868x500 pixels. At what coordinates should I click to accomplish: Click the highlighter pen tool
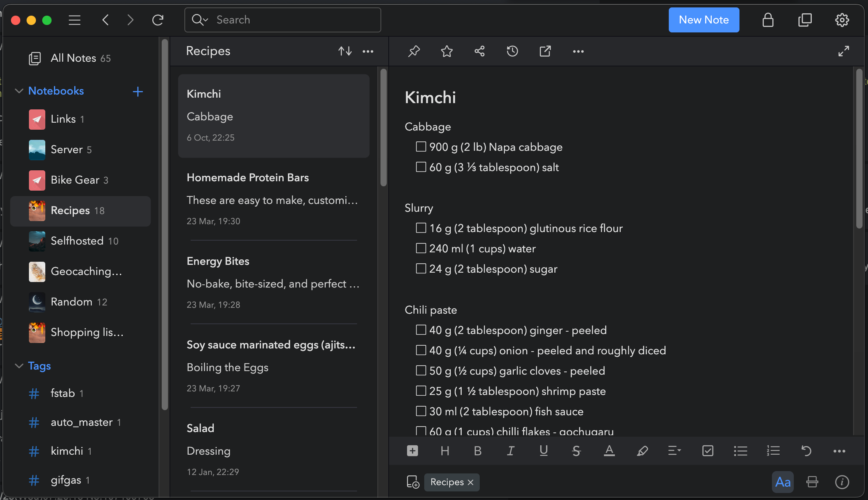coord(642,451)
